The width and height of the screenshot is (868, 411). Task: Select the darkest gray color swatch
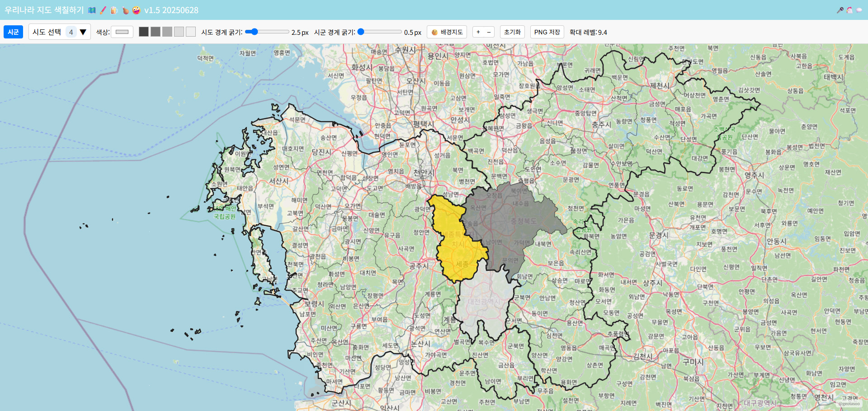click(144, 32)
